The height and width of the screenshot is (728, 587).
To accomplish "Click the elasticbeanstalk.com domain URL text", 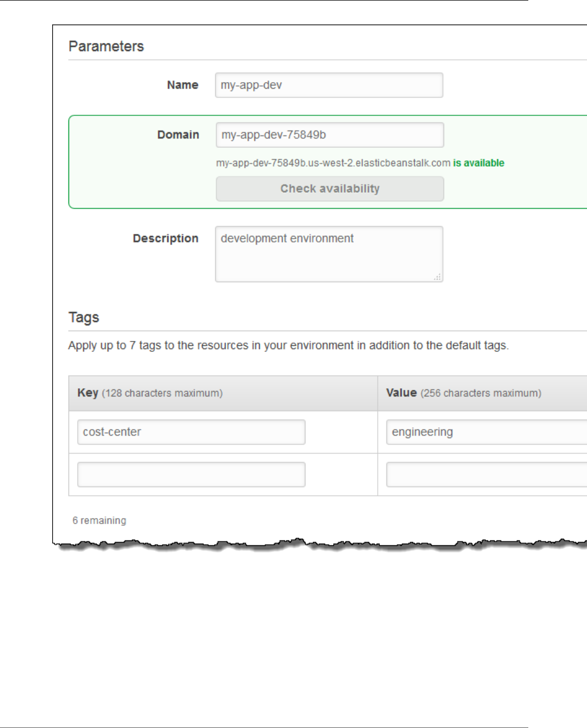I will click(333, 163).
